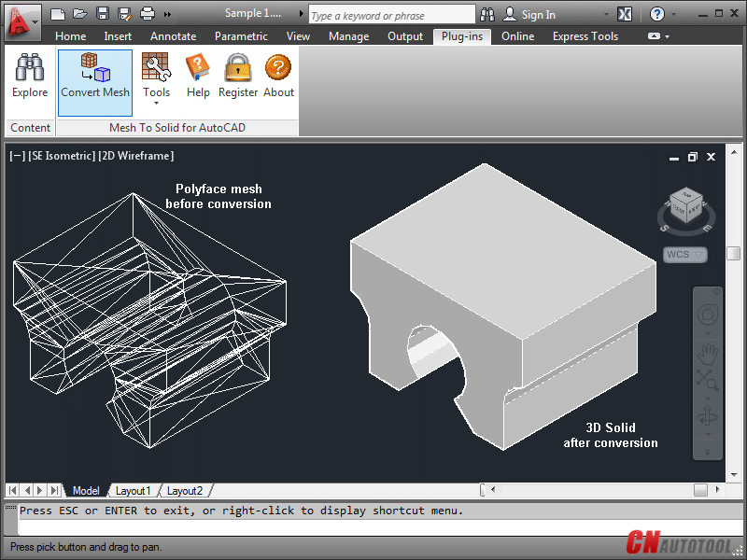This screenshot has height=560, width=747.
Task: Click the binoculars search icon in title bar
Action: (x=486, y=14)
